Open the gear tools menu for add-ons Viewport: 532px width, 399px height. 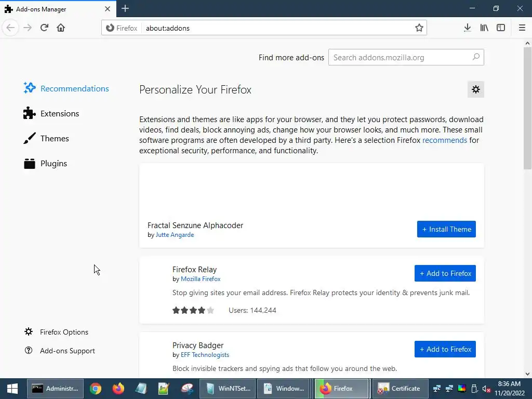[x=476, y=89]
